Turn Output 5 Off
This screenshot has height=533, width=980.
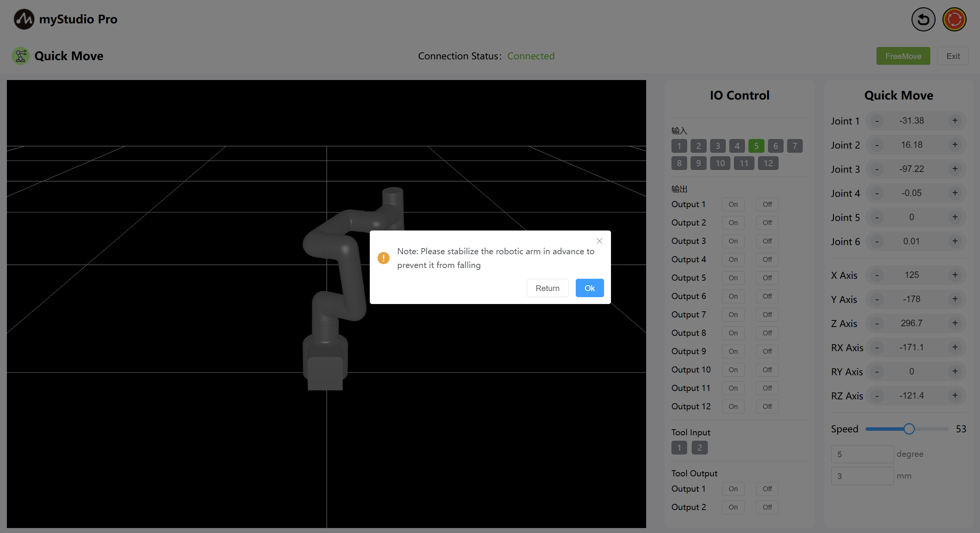click(767, 278)
